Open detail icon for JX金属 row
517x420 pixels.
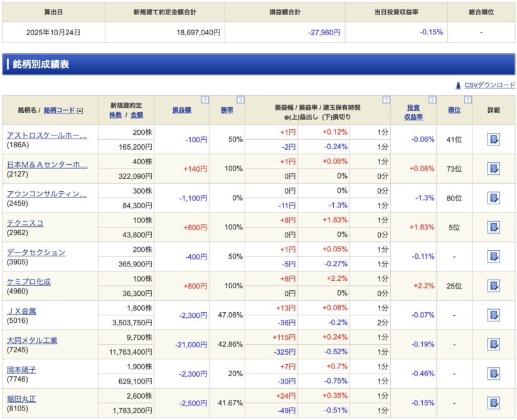pos(493,315)
